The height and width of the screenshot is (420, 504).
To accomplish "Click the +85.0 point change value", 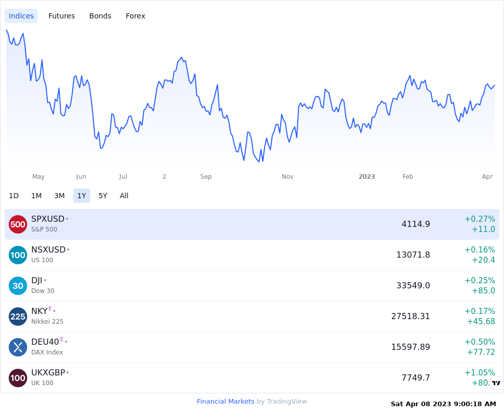I will [484, 290].
